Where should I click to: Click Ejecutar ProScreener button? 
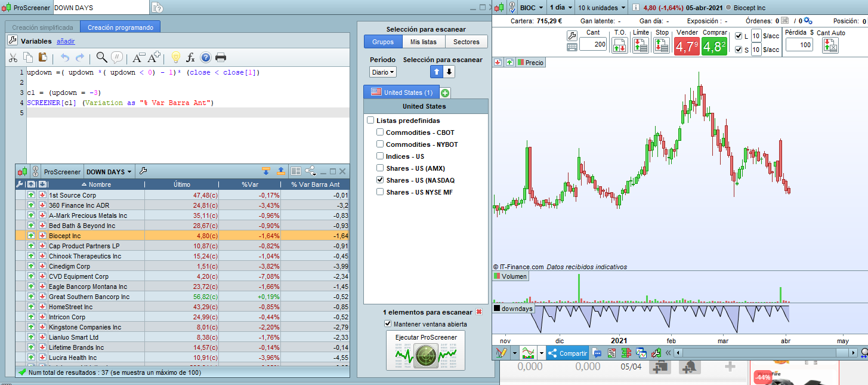tap(425, 351)
